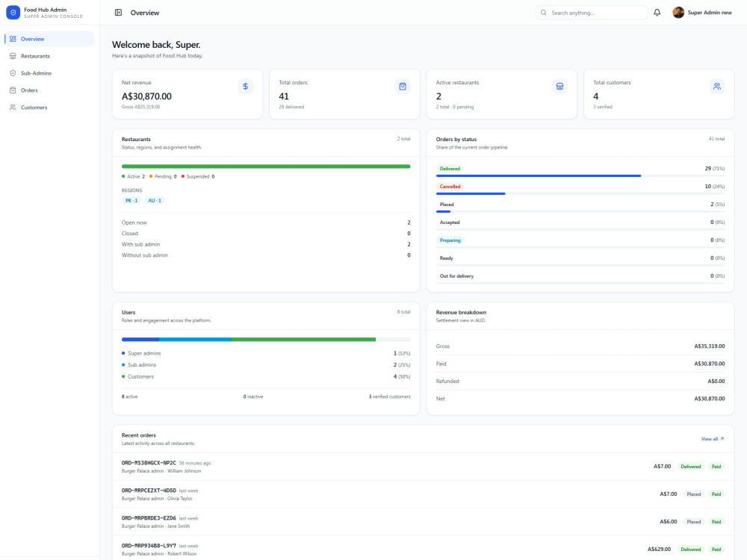Click the Users role distribution bar

click(266, 340)
